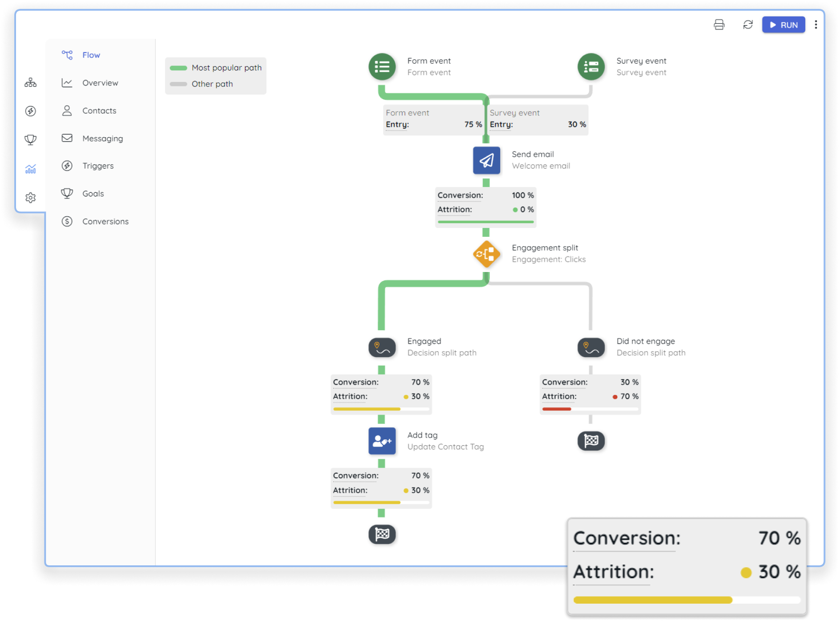Select the Add tag blue node
The width and height of the screenshot is (840, 621).
[x=382, y=441]
